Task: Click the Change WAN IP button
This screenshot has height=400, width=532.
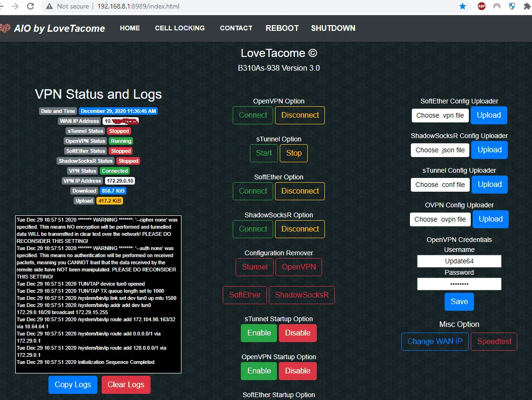Action: pyautogui.click(x=435, y=342)
